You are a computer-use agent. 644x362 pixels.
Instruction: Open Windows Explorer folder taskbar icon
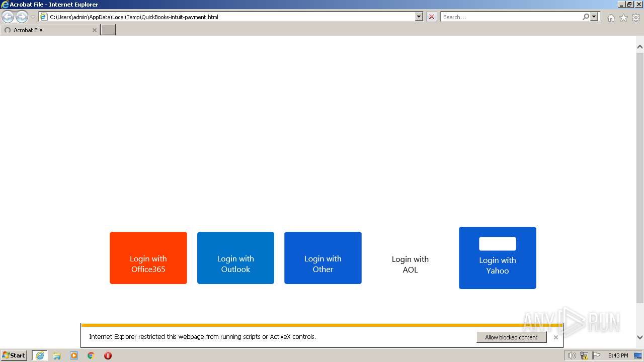click(x=57, y=355)
